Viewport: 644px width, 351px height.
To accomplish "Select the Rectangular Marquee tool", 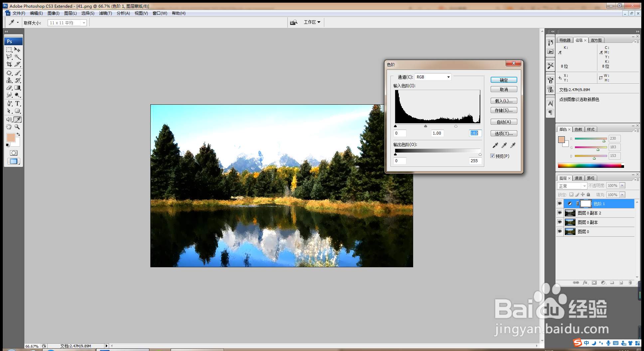I will (9, 50).
